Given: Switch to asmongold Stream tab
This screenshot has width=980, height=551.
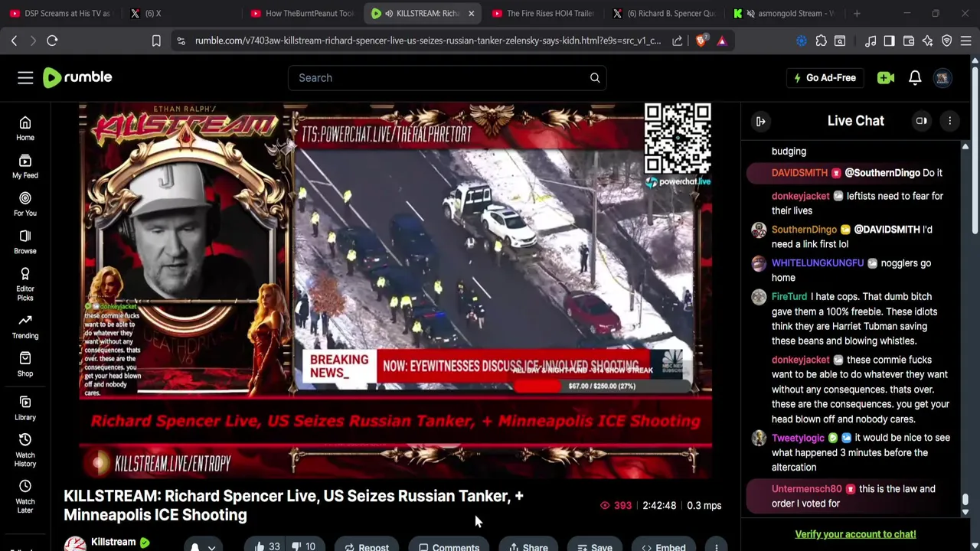Looking at the screenshot, I should click(783, 13).
